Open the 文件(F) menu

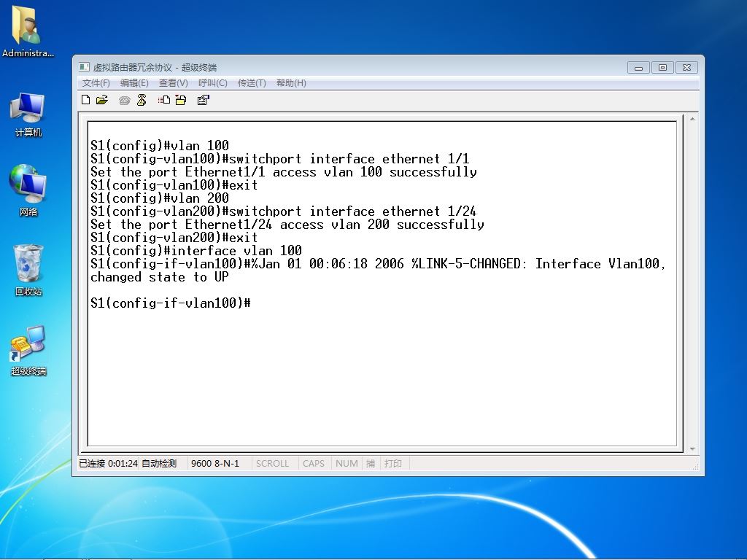tap(96, 83)
